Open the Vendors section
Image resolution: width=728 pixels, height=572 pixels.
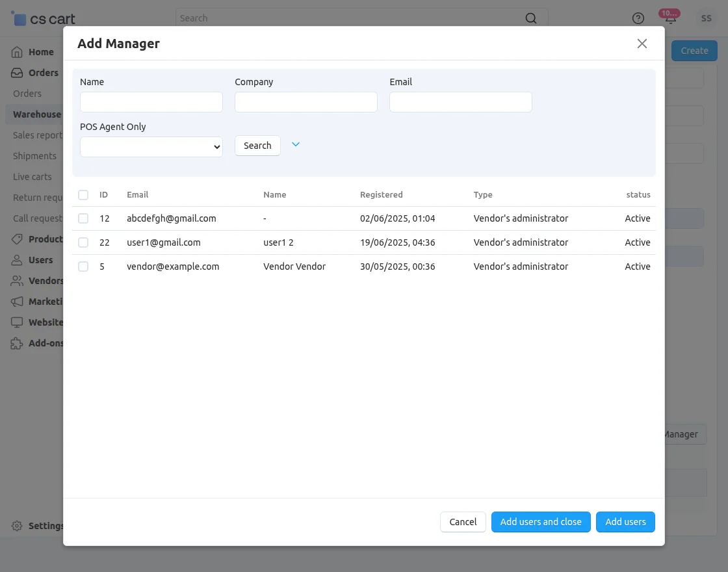point(16,280)
